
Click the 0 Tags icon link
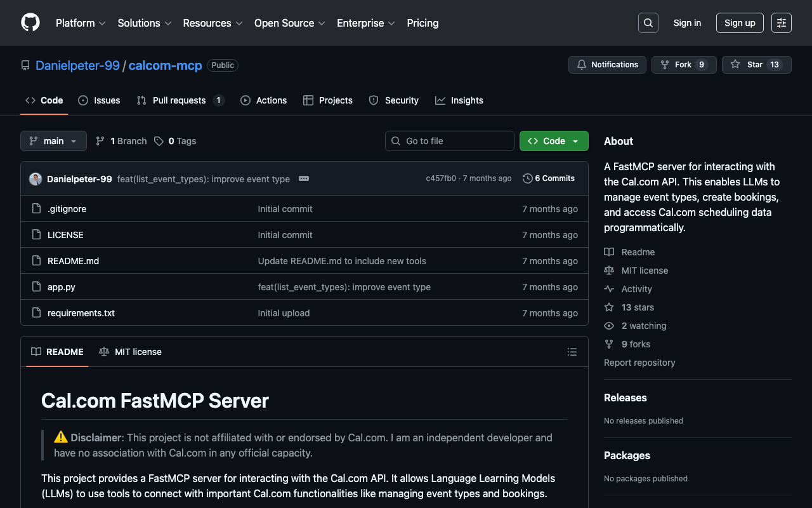pos(176,141)
